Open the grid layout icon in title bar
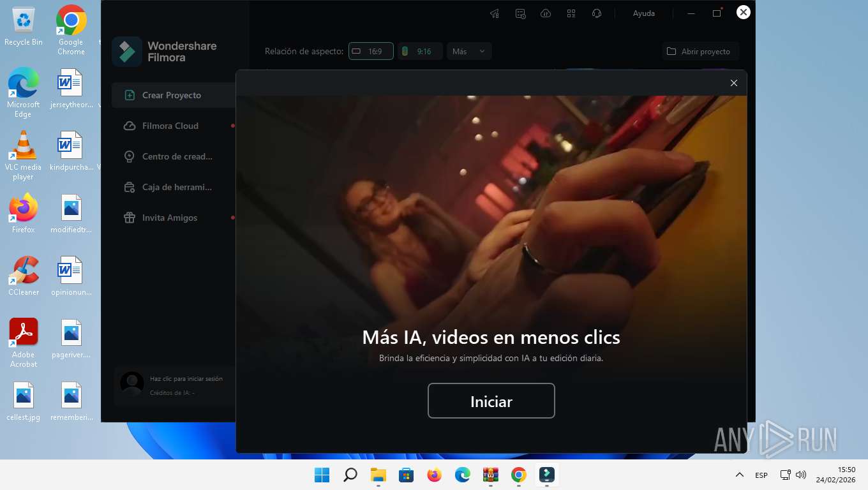The width and height of the screenshot is (868, 490). click(x=571, y=13)
